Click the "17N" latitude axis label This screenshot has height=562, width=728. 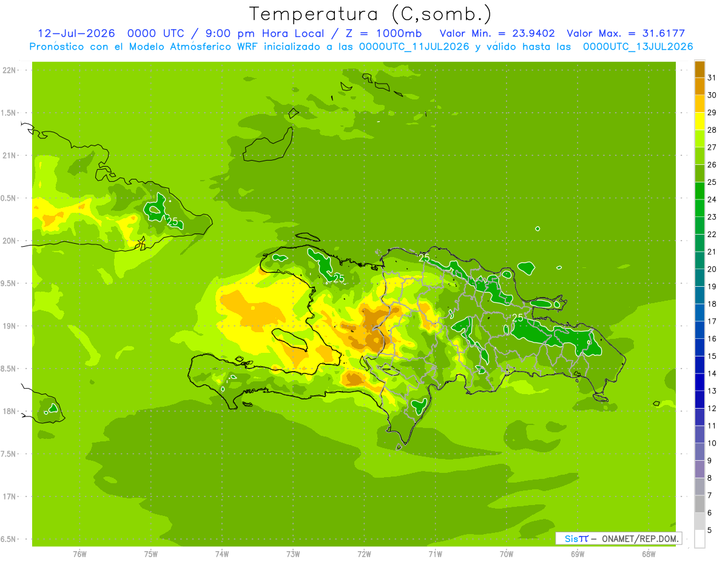[x=10, y=497]
